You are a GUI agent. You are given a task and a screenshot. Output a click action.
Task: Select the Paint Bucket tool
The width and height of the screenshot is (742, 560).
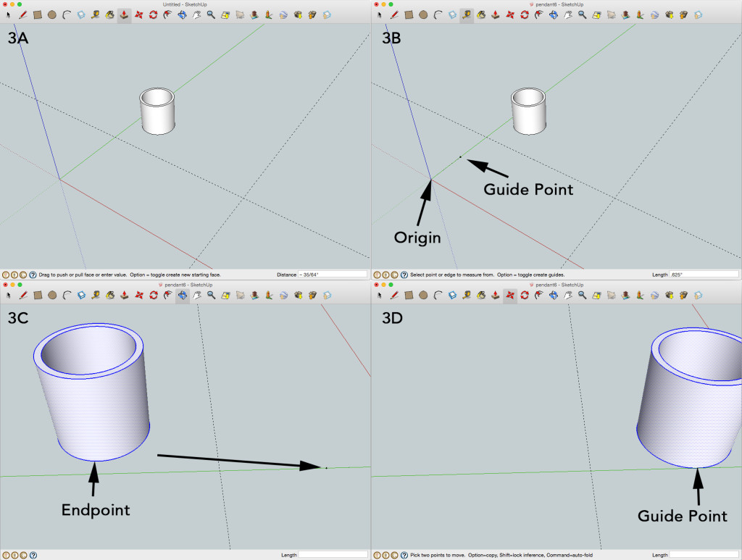[x=109, y=14]
